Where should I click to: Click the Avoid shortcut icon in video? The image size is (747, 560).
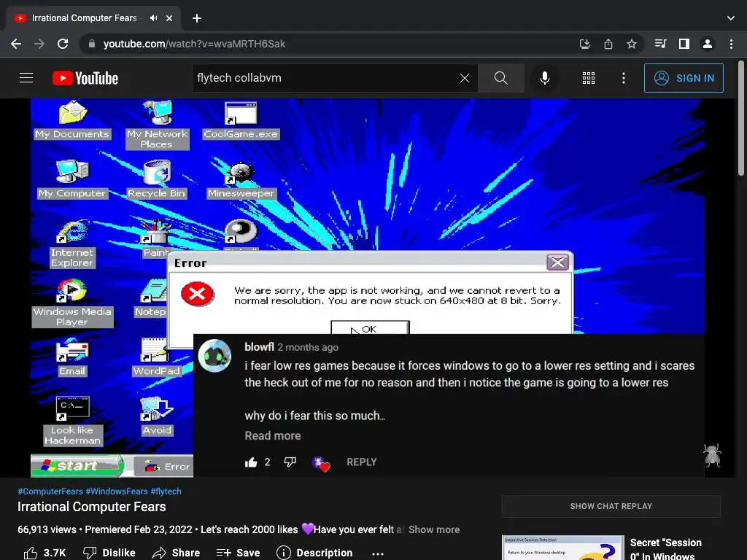(x=157, y=416)
